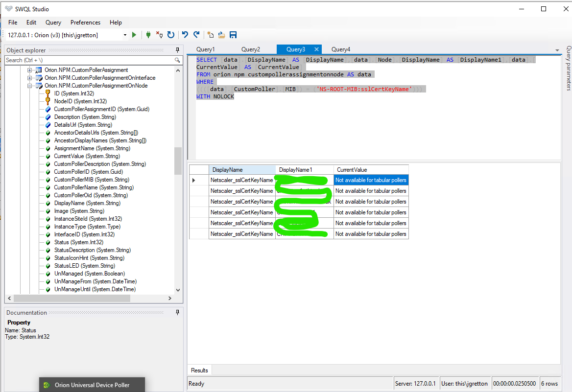Collapse the Orion.NPM.CustomPollerAssignmentOnNode tree node
The width and height of the screenshot is (572, 392).
pos(30,86)
